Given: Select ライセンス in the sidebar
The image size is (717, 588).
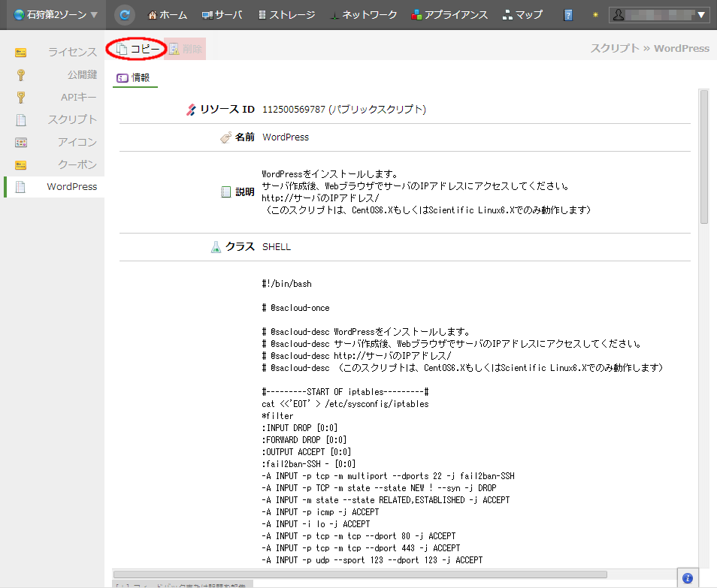Looking at the screenshot, I should coord(72,52).
